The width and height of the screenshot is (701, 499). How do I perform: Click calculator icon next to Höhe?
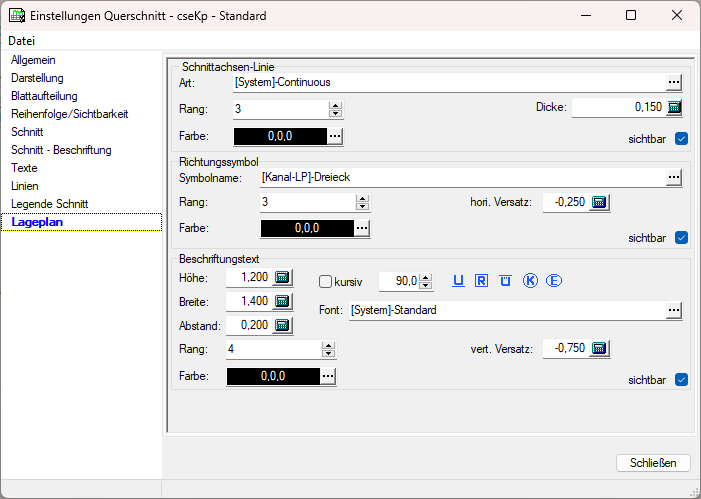(x=283, y=278)
